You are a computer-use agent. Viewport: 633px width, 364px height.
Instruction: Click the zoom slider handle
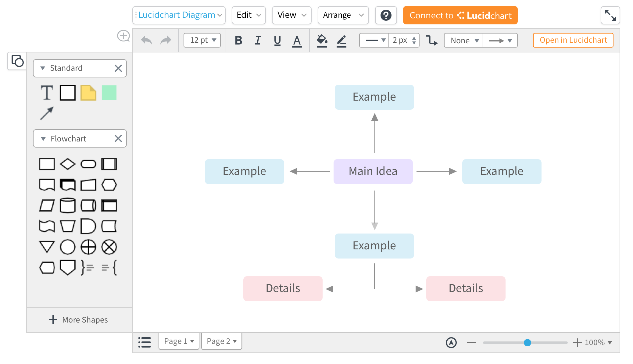click(527, 343)
